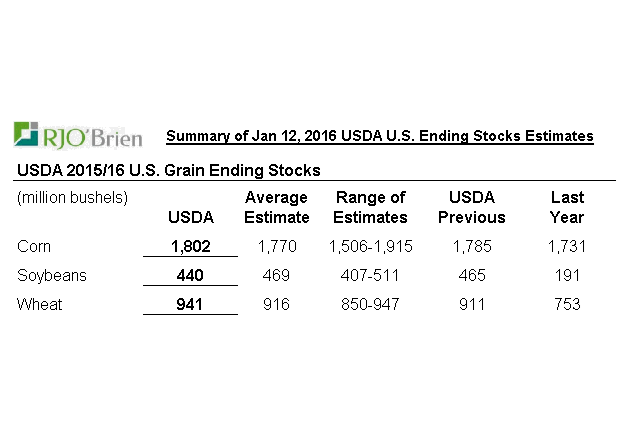Click the million bushels unit label

click(x=73, y=198)
